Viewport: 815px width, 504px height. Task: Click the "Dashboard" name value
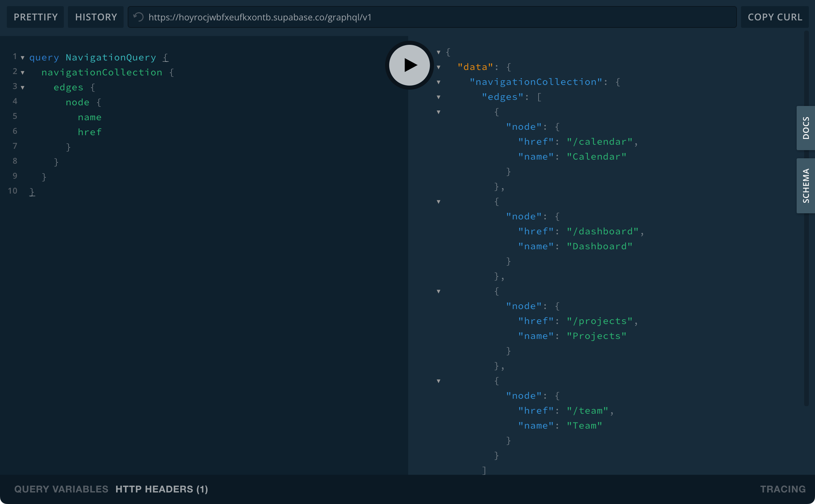(x=599, y=246)
